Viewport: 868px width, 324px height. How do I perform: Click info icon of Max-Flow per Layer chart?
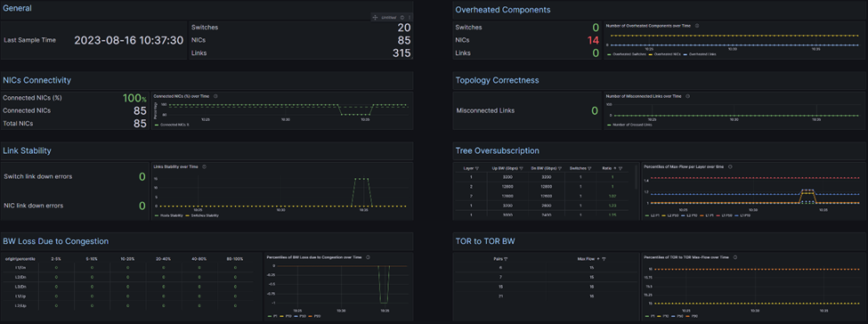tap(730, 166)
